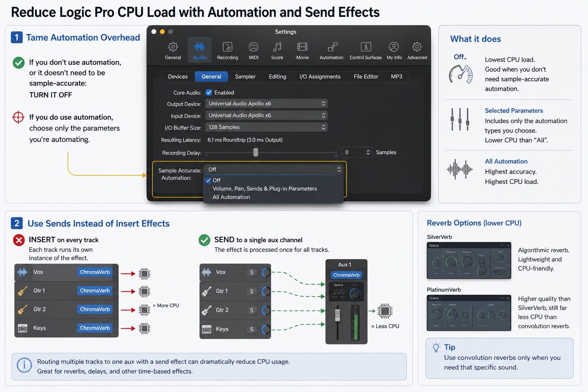
Task: Click the Recording Delay samples stepper arrows
Action: click(x=368, y=152)
